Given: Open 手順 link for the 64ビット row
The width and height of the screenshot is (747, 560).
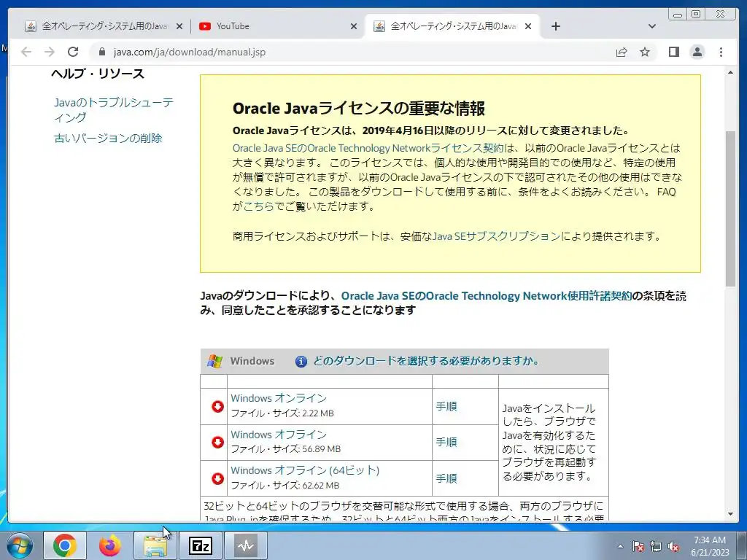Looking at the screenshot, I should click(446, 478).
